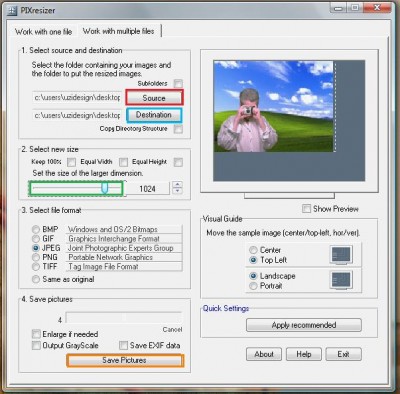400x394 pixels.
Task: Check the Keep 100% option
Action: coord(71,162)
